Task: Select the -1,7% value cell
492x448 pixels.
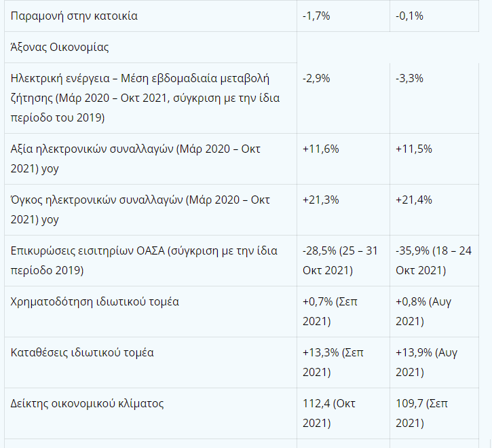Action: pyautogui.click(x=316, y=16)
